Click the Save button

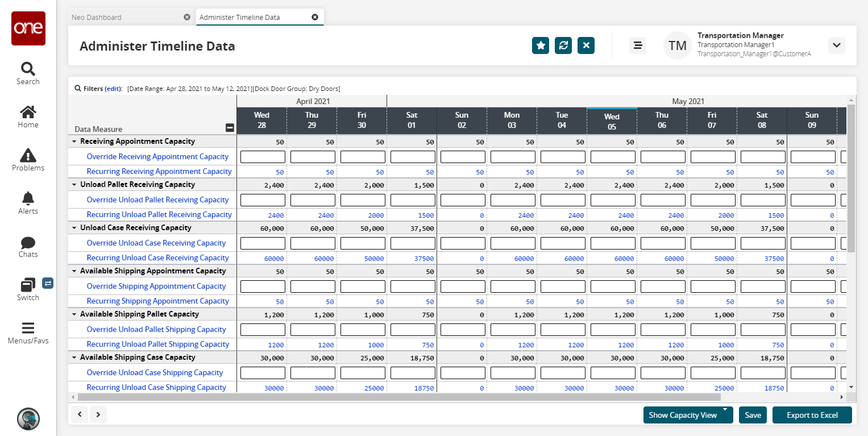point(753,415)
